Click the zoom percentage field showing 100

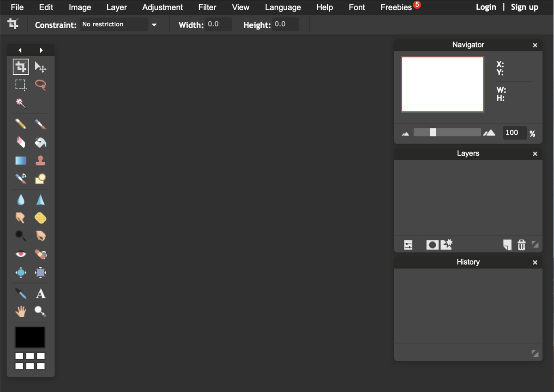[514, 133]
